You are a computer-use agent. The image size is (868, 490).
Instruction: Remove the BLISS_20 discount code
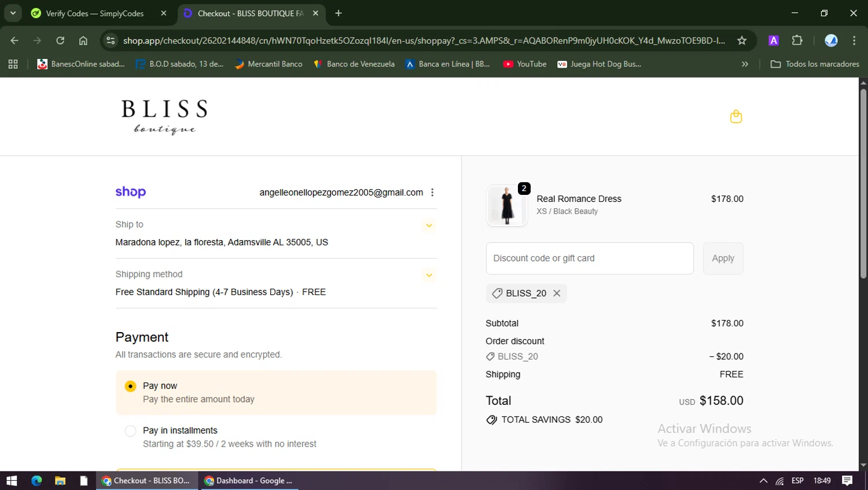pyautogui.click(x=557, y=293)
